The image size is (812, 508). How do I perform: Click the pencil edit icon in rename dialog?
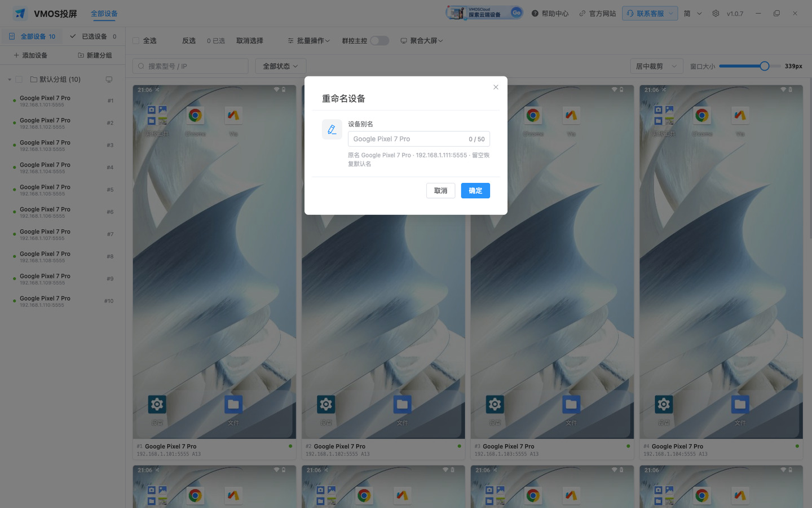point(332,129)
